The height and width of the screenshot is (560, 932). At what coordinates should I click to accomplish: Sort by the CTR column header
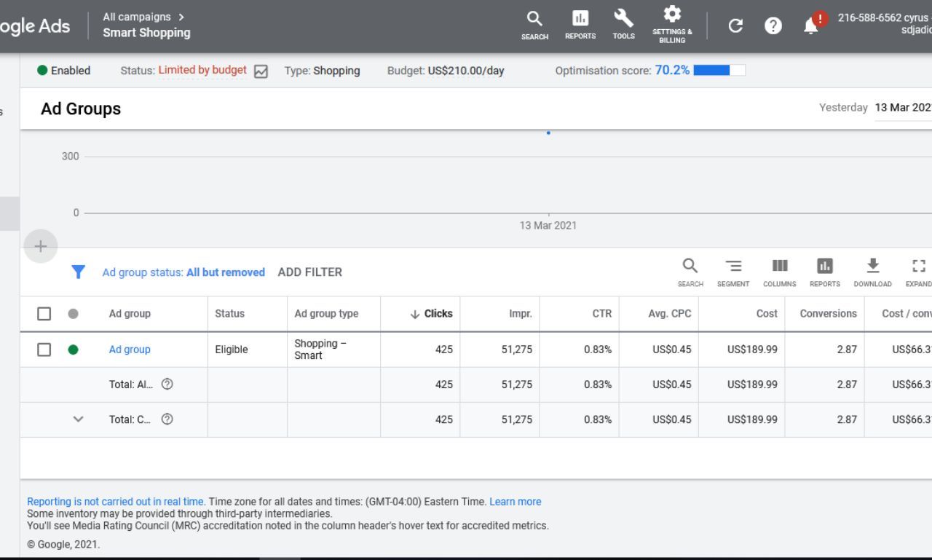601,314
